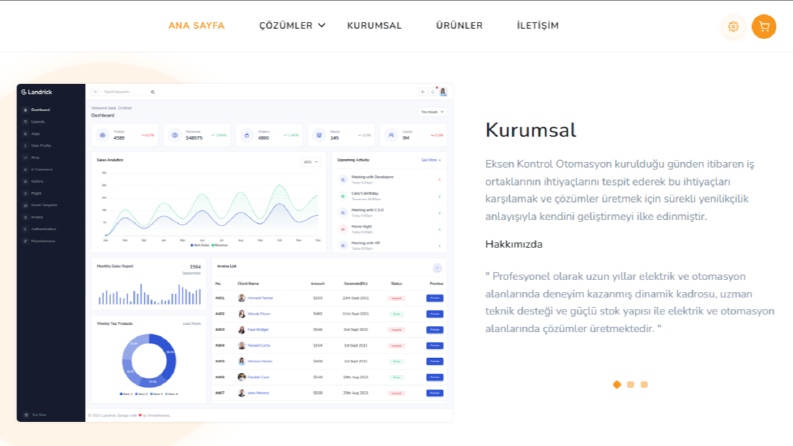Screen dimensions: 793x446
Task: Navigate to İLETİŞİM
Action: click(x=538, y=26)
